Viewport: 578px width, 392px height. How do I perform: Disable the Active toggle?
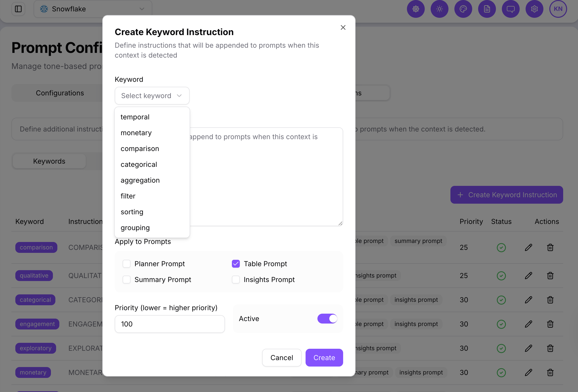point(327,318)
